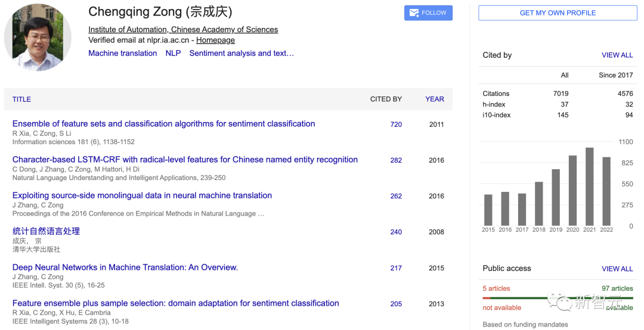Click Get My Own Profile button
This screenshot has height=330, width=644.
[558, 13]
